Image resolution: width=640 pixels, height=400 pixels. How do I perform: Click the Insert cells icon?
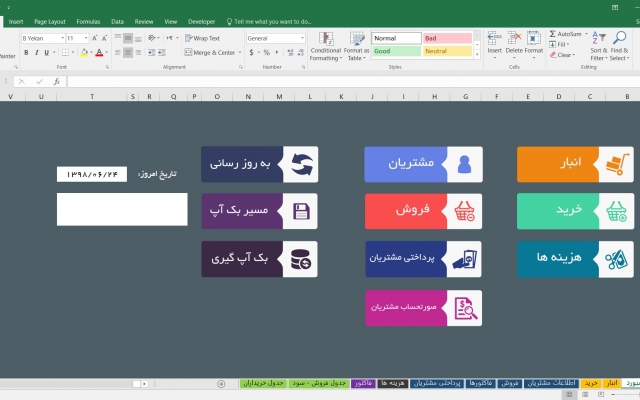click(x=494, y=38)
